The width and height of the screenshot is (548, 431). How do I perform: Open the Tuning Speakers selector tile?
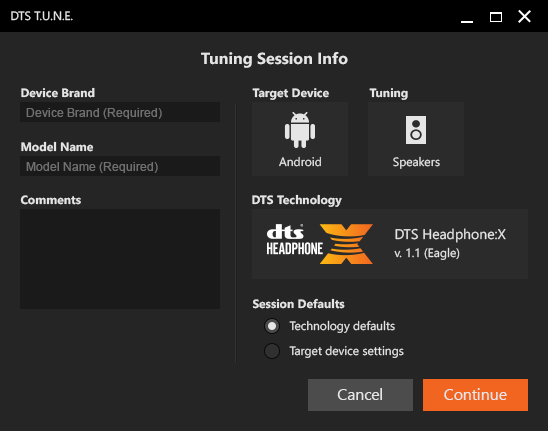pos(416,139)
